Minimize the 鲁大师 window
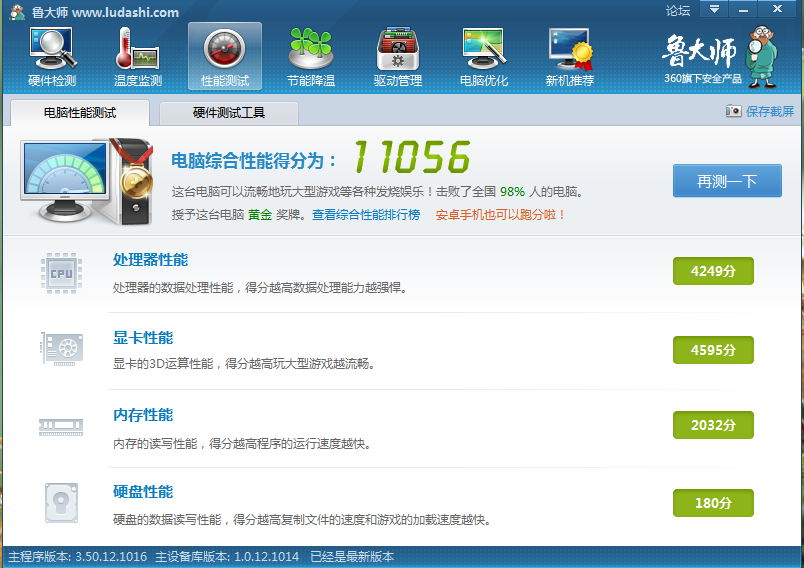The height and width of the screenshot is (568, 804). (743, 9)
